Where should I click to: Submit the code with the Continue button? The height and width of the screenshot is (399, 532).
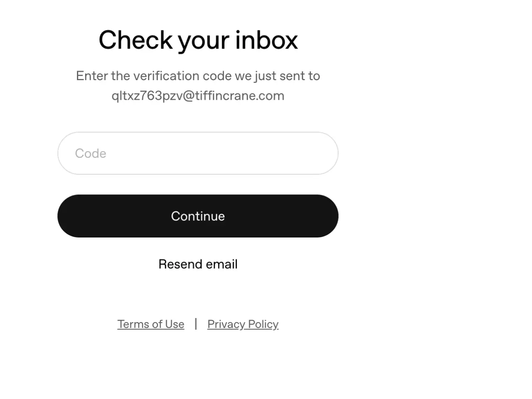(x=198, y=216)
